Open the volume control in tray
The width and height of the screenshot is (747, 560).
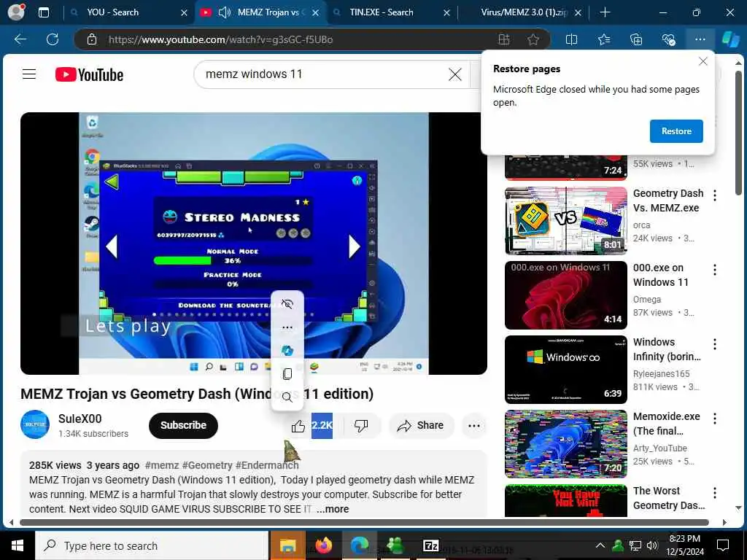(652, 545)
